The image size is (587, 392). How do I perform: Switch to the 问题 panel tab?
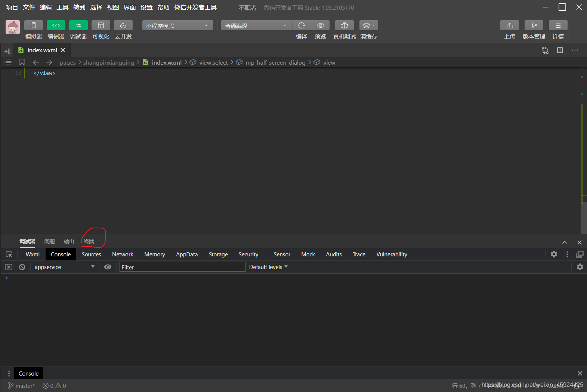[x=49, y=241]
